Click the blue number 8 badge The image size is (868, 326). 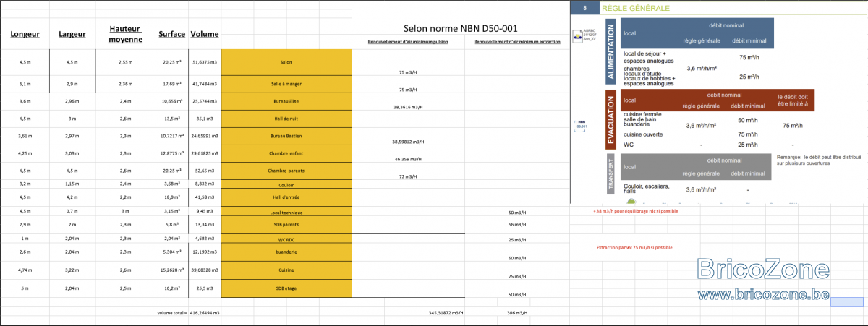(x=584, y=9)
